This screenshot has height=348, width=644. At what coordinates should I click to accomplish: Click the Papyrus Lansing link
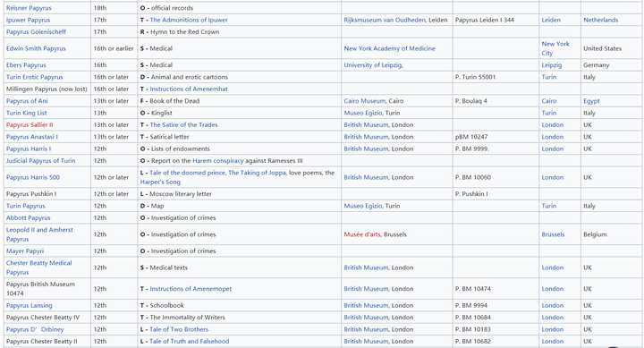pos(30,305)
